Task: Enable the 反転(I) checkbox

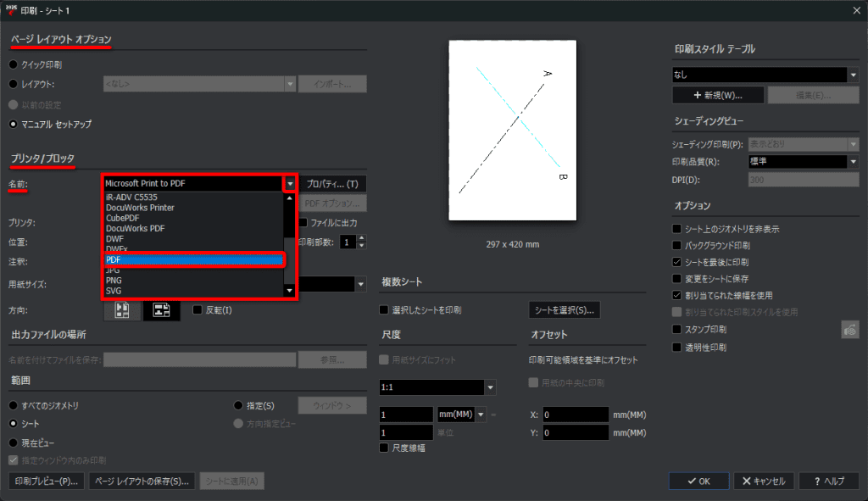Action: coord(198,310)
